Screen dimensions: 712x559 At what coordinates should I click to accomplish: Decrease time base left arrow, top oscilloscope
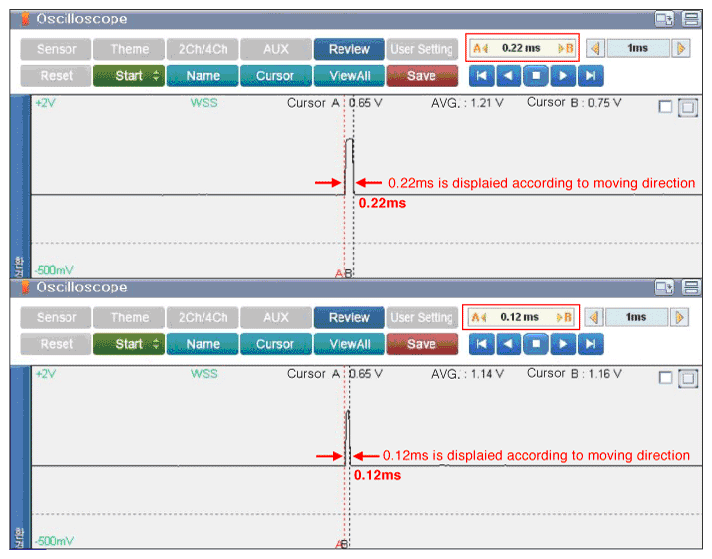pos(595,48)
